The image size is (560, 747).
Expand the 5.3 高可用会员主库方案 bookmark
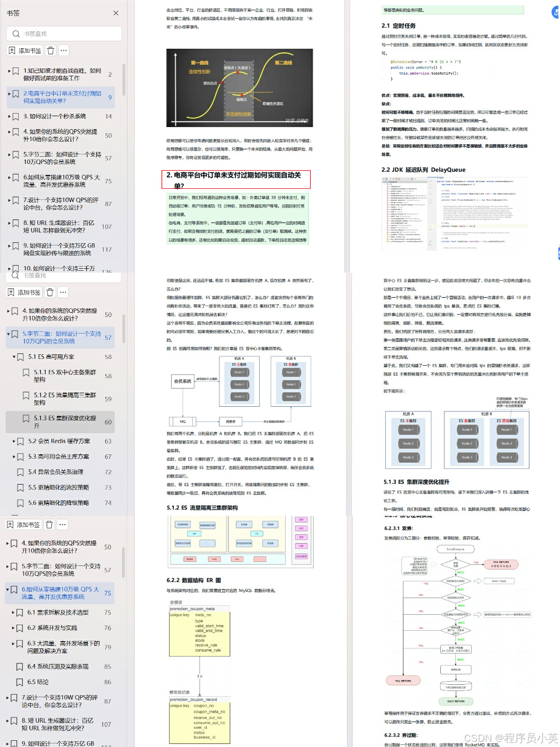(x=14, y=457)
